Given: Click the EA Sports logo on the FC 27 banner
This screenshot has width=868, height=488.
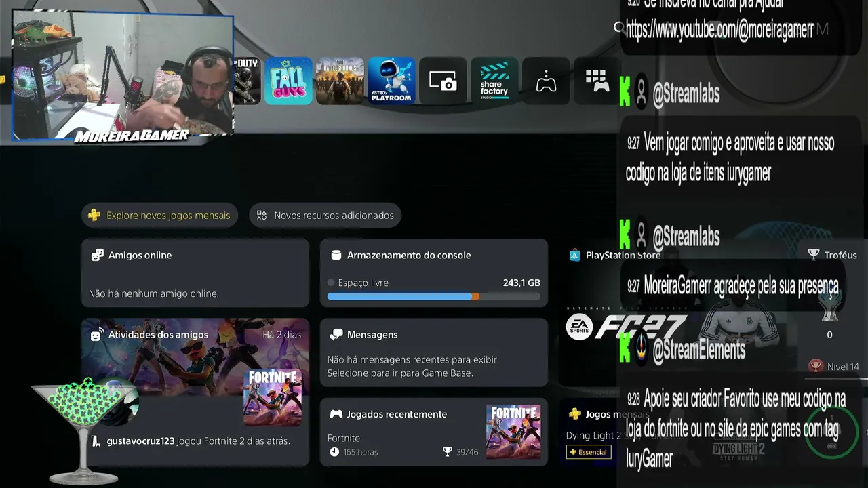Looking at the screenshot, I should coord(579,327).
